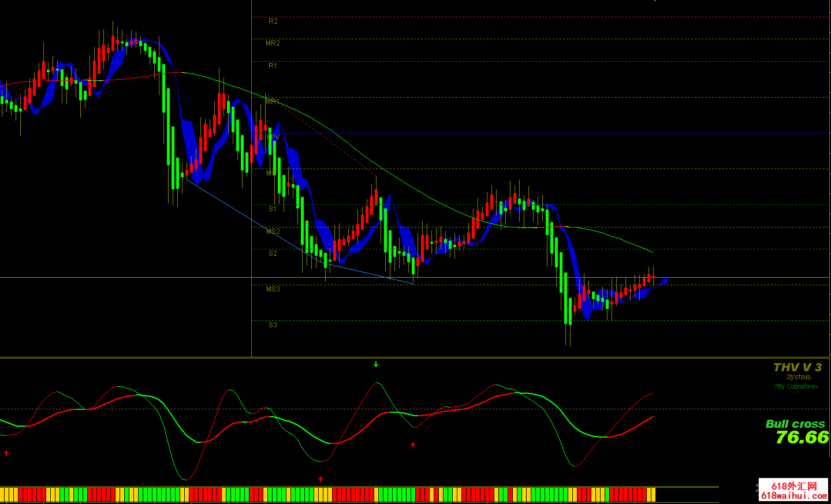Click the THV V 3 title text

pos(797,367)
